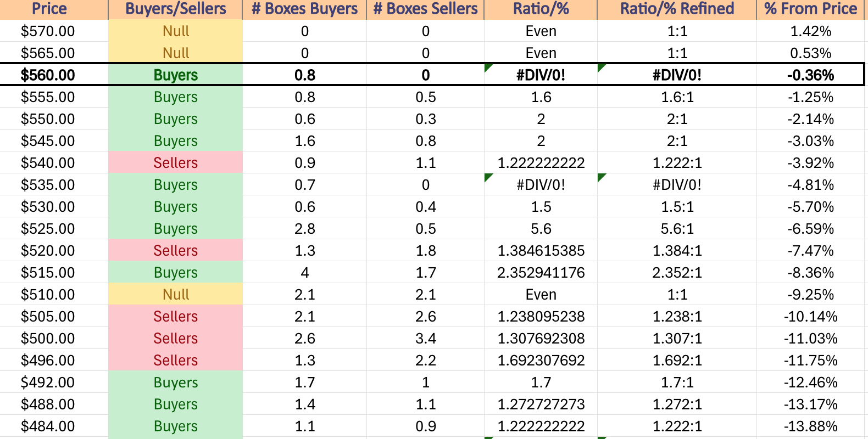Select the Buyers/Sellers column header

pyautogui.click(x=175, y=9)
